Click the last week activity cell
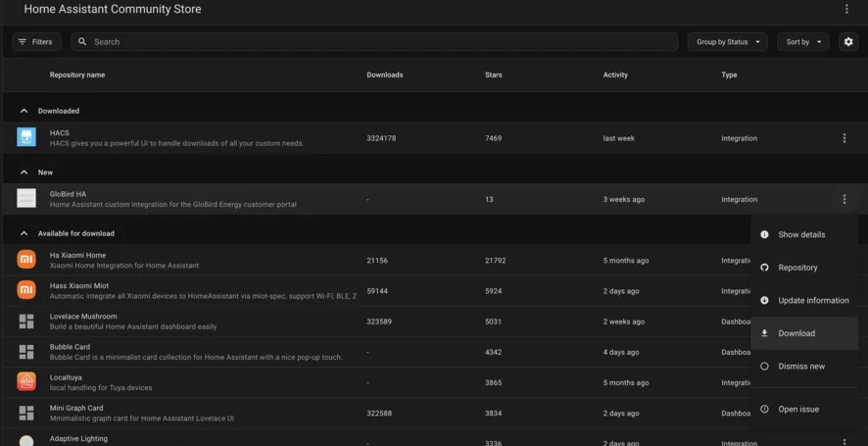Viewport: 868px width, 446px height. point(619,138)
